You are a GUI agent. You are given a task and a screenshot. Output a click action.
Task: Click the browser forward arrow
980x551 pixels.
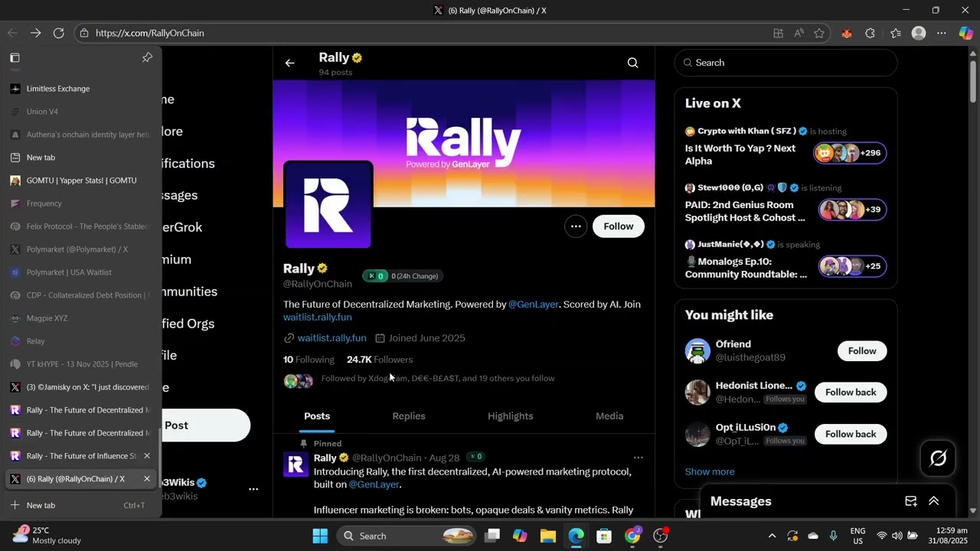tap(35, 33)
